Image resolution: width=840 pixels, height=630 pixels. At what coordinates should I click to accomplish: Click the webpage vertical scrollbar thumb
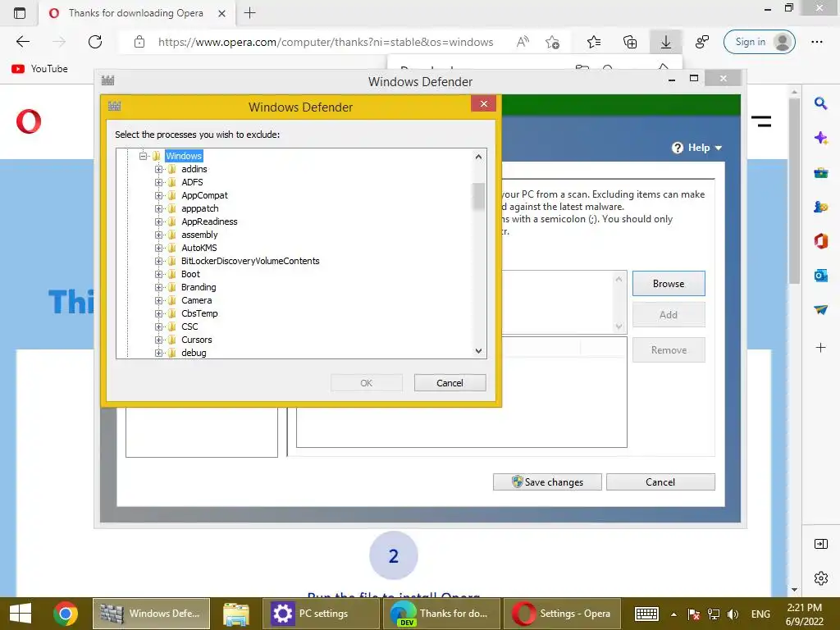coord(794,189)
